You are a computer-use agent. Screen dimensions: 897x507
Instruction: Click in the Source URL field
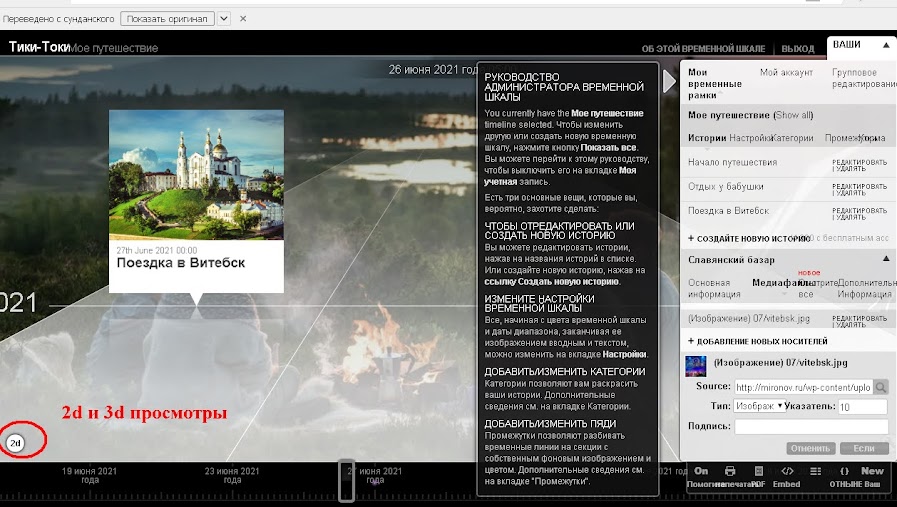[x=803, y=387]
